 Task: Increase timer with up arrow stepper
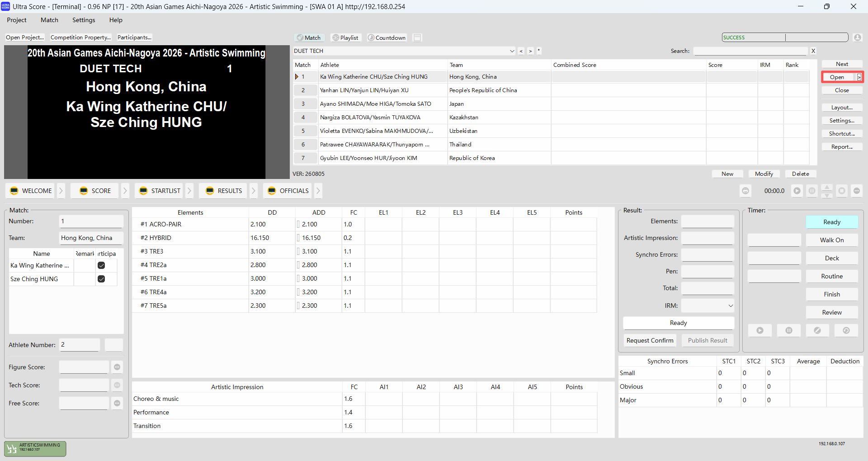tap(827, 188)
